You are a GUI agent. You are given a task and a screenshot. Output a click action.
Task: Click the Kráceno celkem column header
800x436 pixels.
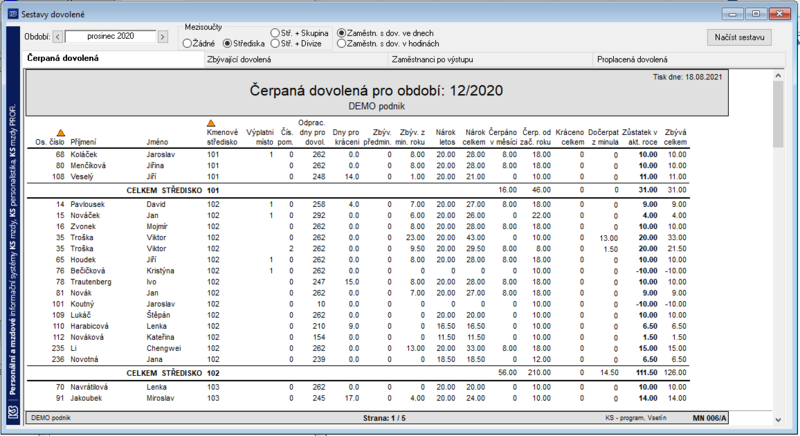(x=570, y=137)
